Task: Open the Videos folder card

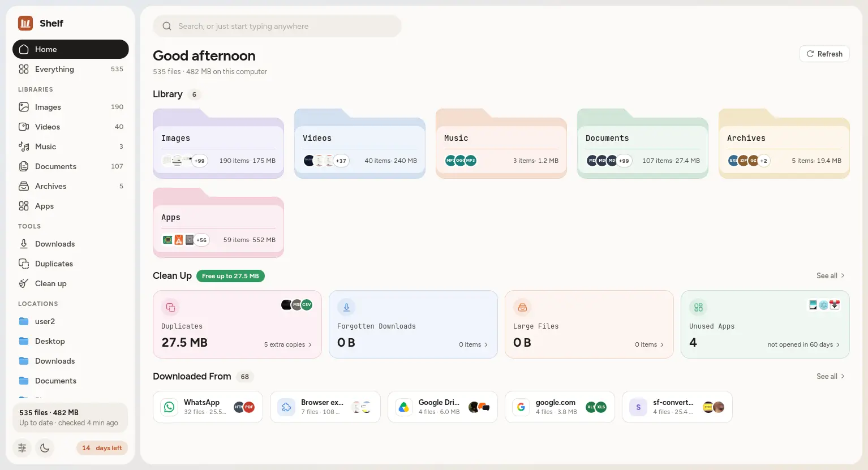Action: (x=360, y=144)
